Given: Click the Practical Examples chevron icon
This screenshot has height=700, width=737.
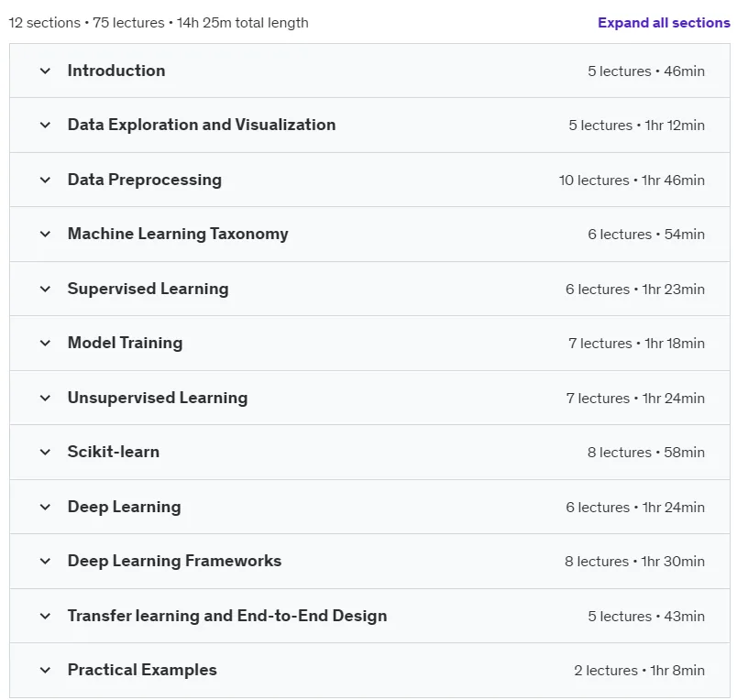Looking at the screenshot, I should 45,670.
